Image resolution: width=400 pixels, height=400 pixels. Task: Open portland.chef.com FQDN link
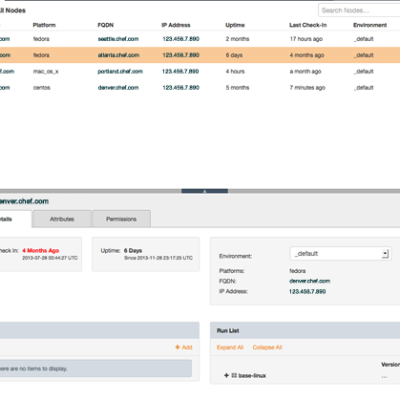tap(120, 71)
